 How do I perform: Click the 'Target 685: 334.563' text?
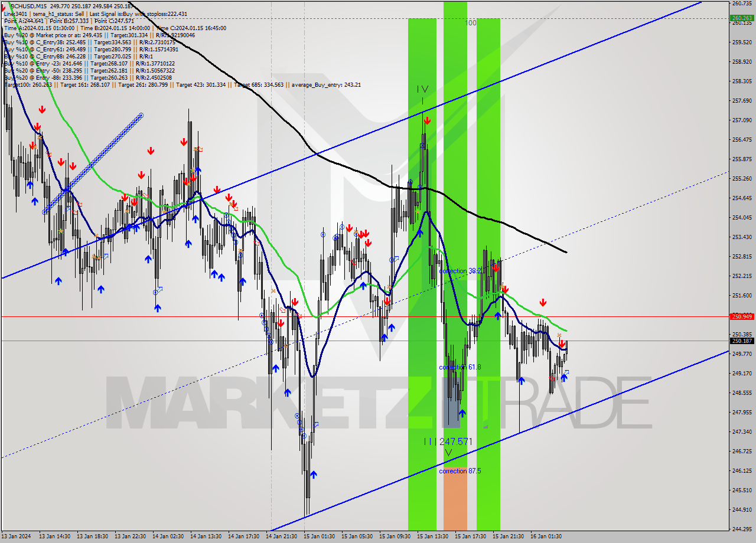point(259,85)
